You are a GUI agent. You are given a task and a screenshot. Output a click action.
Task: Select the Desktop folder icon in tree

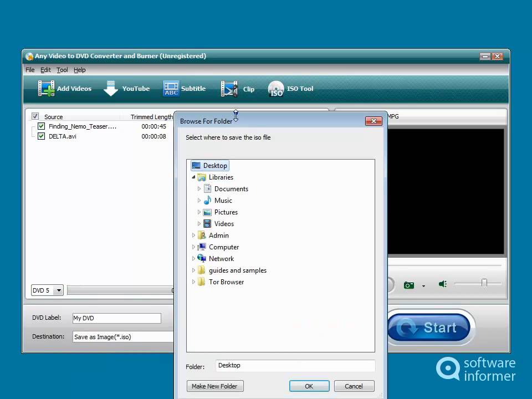196,166
